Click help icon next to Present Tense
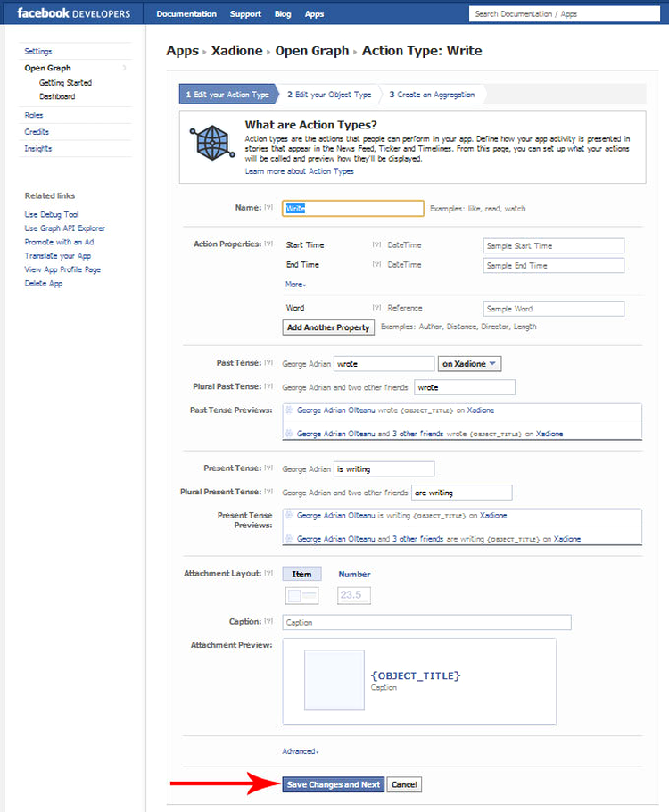This screenshot has width=669, height=812. click(268, 468)
